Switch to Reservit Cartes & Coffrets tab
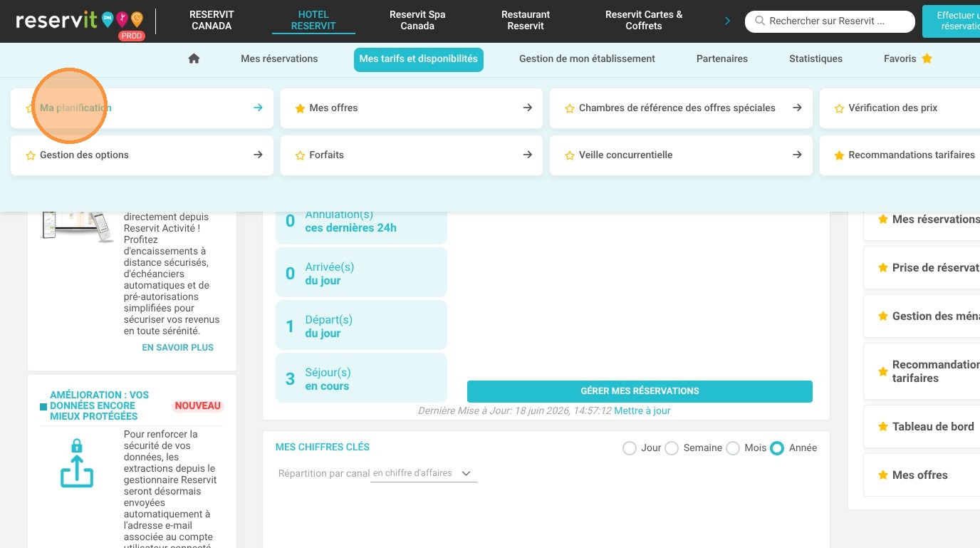 644,20
